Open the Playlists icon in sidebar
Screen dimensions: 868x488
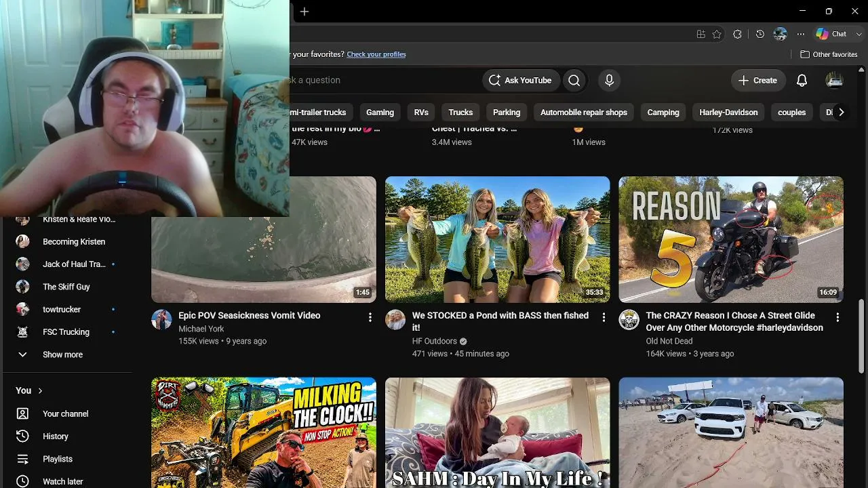coord(22,459)
